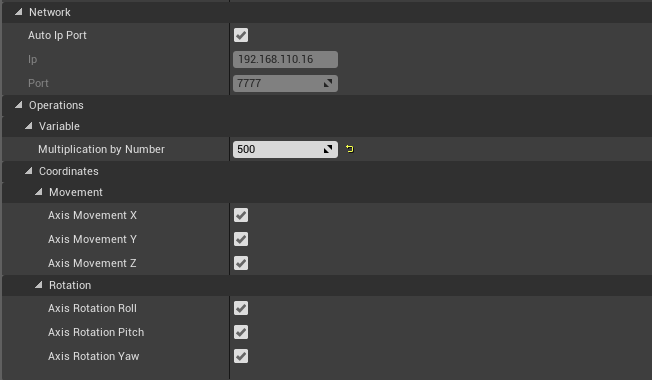Image resolution: width=652 pixels, height=380 pixels.
Task: Collapse the Operations section
Action: coord(18,105)
